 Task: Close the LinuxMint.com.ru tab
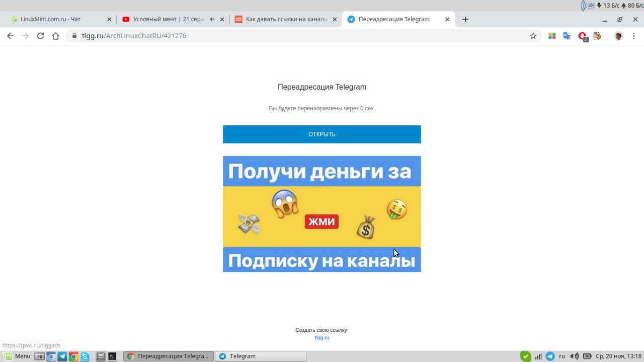[x=109, y=19]
